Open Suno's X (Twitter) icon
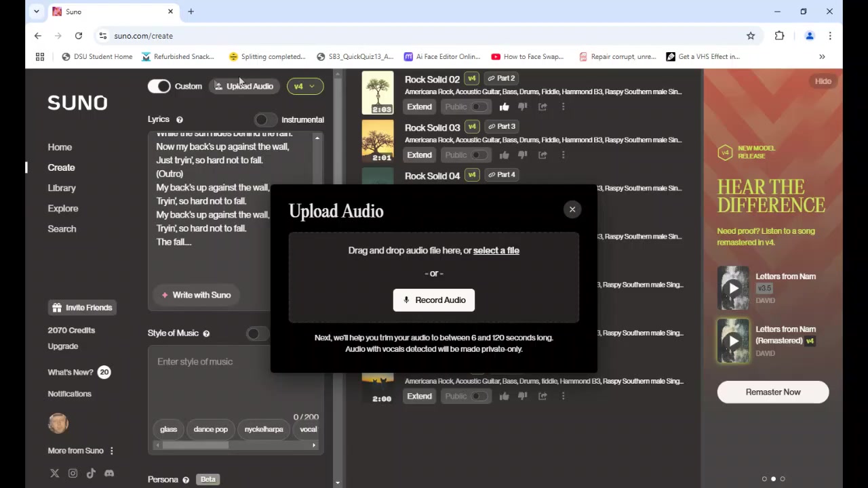The width and height of the screenshot is (868, 488). pyautogui.click(x=54, y=473)
